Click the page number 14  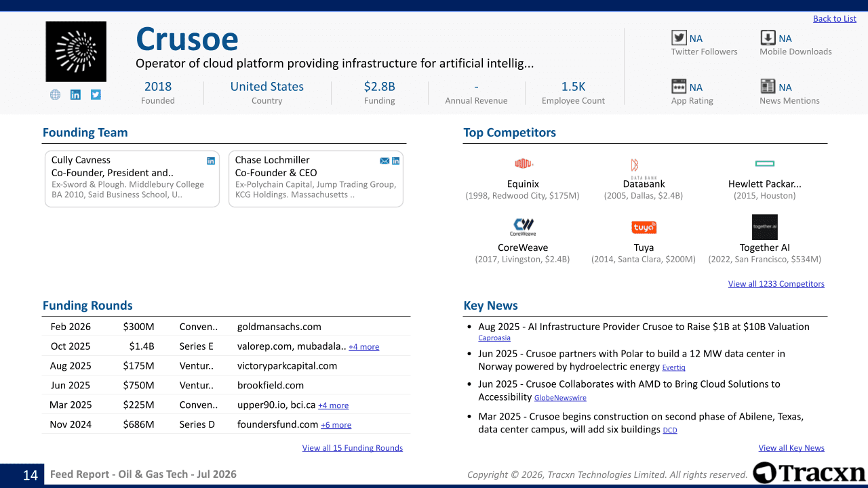31,475
